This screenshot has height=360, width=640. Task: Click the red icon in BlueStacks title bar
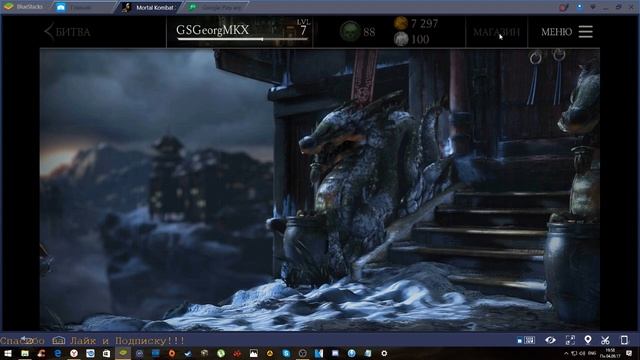[x=564, y=7]
